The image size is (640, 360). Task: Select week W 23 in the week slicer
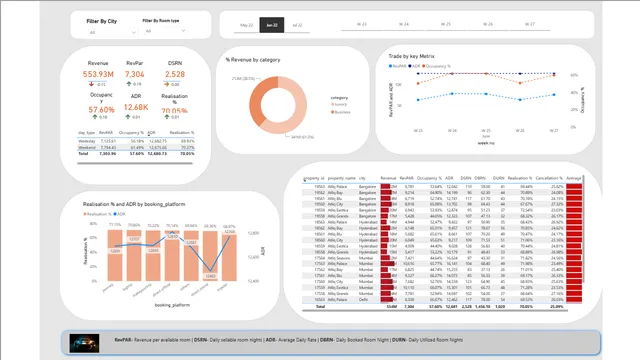tap(362, 24)
